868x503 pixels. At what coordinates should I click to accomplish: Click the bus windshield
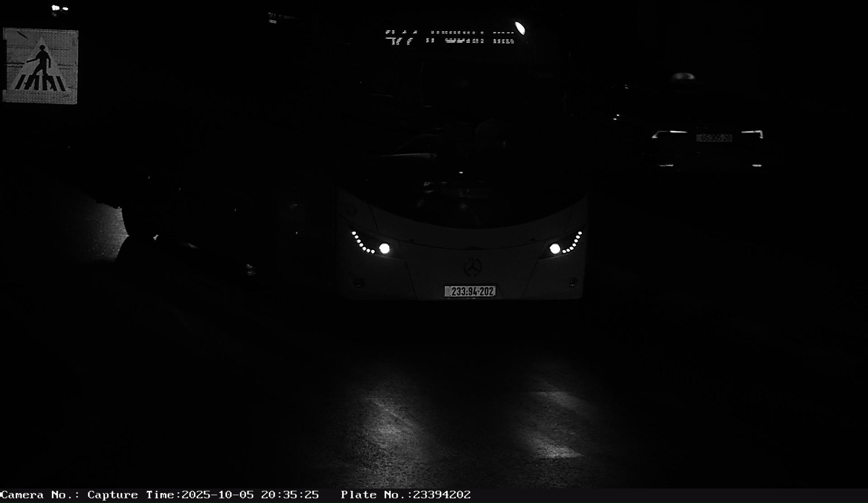click(461, 136)
